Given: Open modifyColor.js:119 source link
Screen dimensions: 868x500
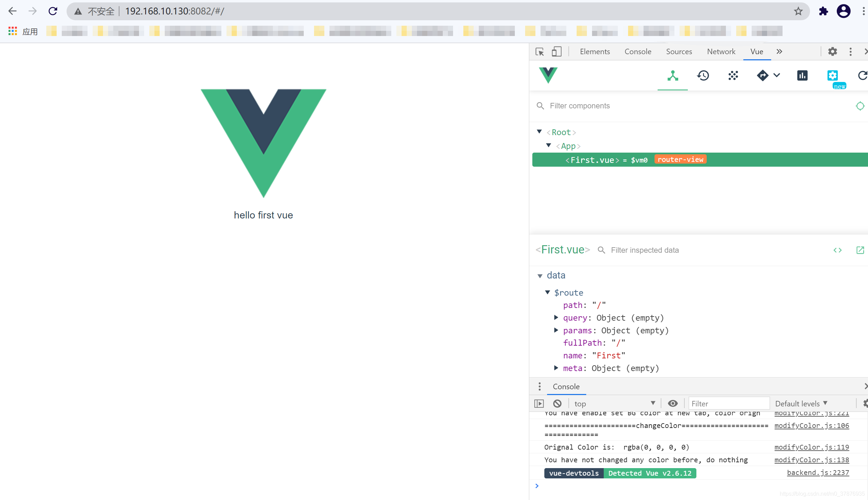Looking at the screenshot, I should pyautogui.click(x=811, y=447).
